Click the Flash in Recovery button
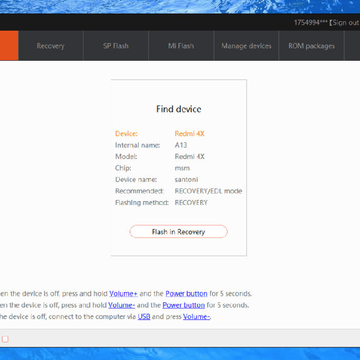Screen dimensions: 360x360 [x=178, y=232]
